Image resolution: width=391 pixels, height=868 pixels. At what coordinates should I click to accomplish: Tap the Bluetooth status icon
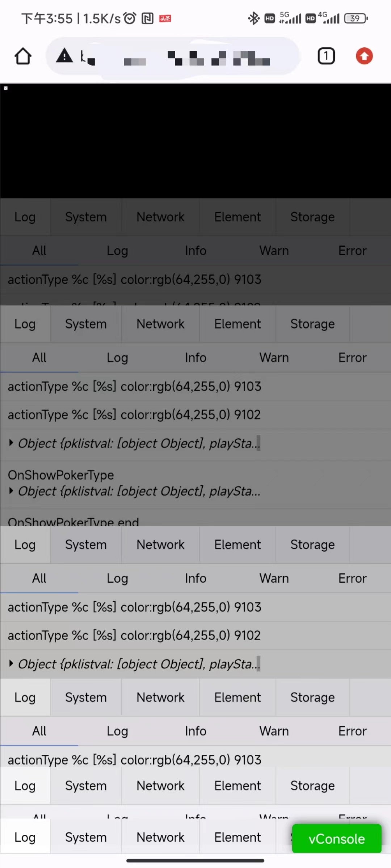point(253,18)
